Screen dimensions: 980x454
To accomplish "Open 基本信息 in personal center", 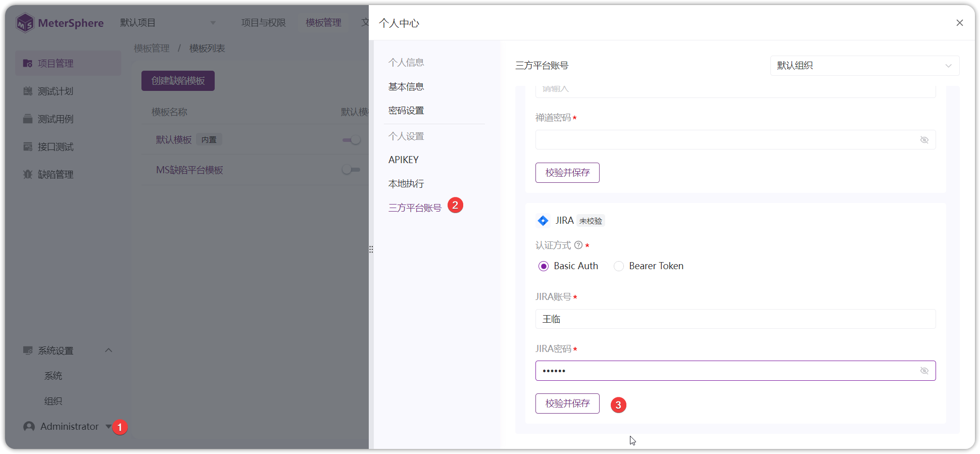I will [406, 87].
